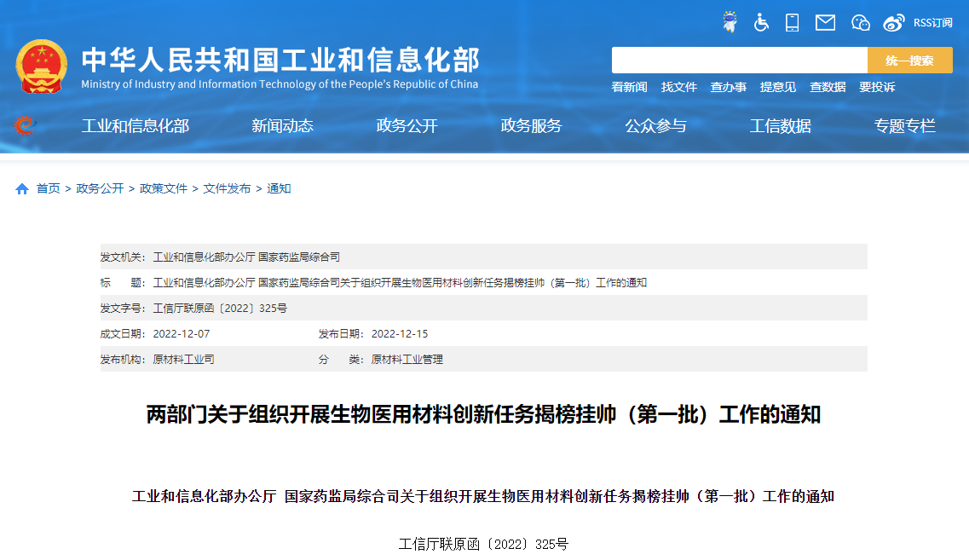
Task: Focus the site search input field
Action: tap(740, 60)
